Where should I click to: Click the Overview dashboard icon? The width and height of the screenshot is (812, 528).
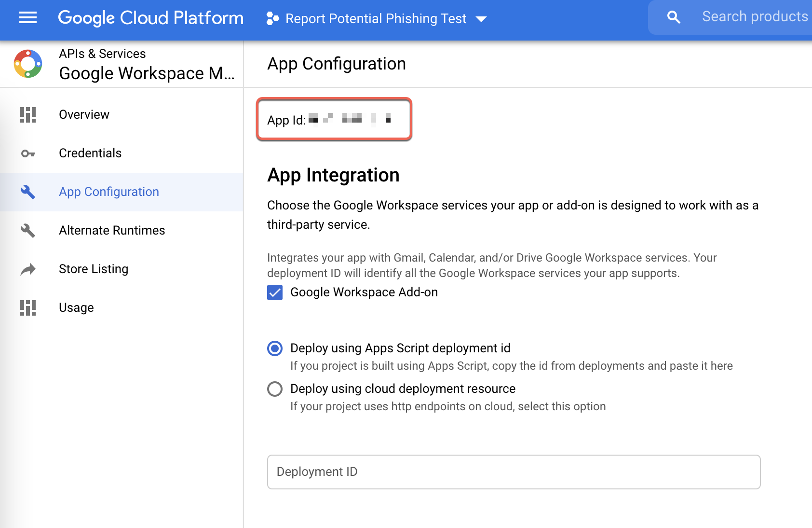[28, 115]
